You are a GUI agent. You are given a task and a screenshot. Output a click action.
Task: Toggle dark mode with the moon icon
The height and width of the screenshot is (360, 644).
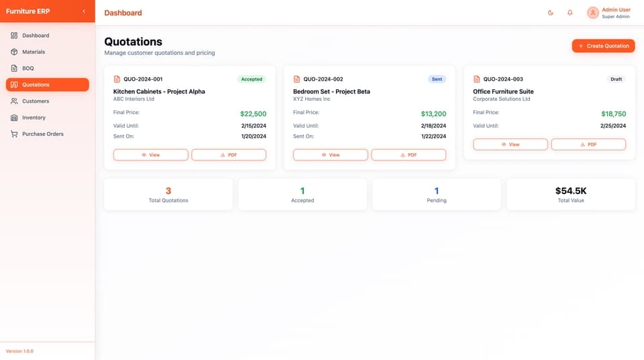click(x=550, y=13)
